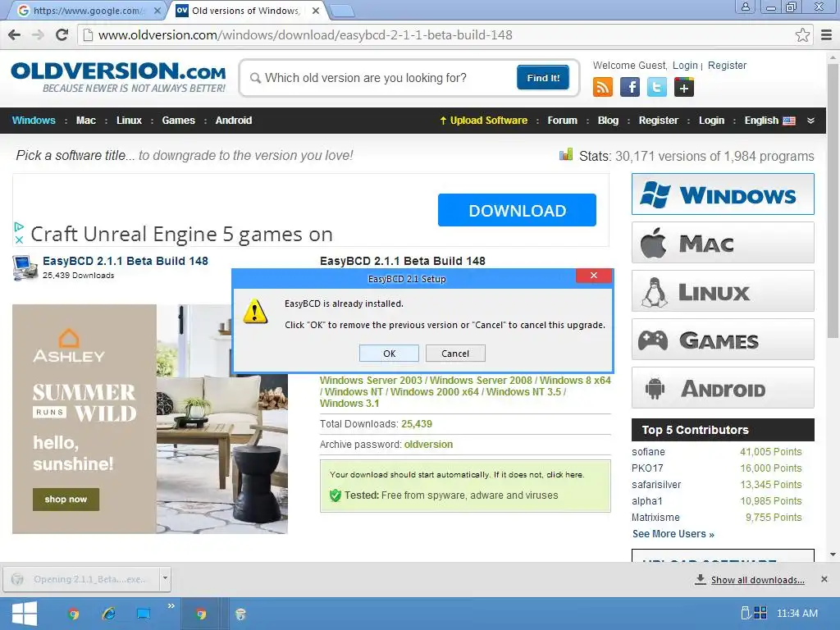This screenshot has height=630, width=840.
Task: Click the scrollbar down arrow
Action: tap(833, 555)
